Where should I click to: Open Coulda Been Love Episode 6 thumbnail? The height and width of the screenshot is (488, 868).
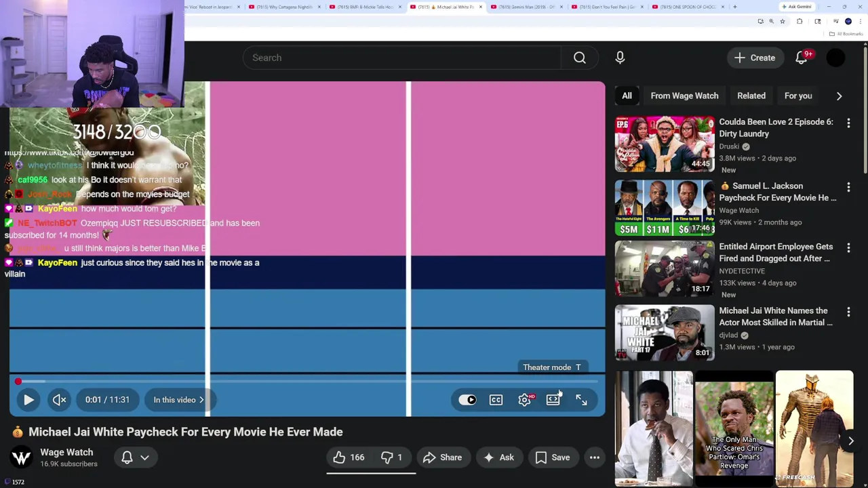tap(665, 144)
